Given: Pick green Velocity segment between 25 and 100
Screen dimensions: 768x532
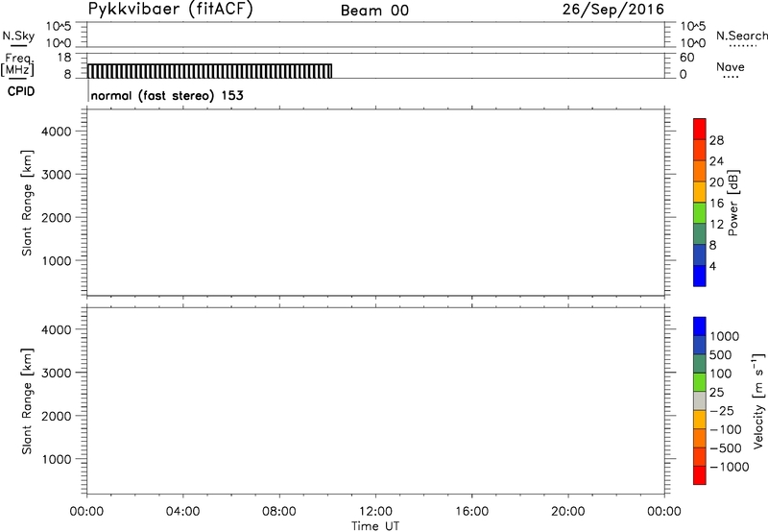Looking at the screenshot, I should (700, 382).
